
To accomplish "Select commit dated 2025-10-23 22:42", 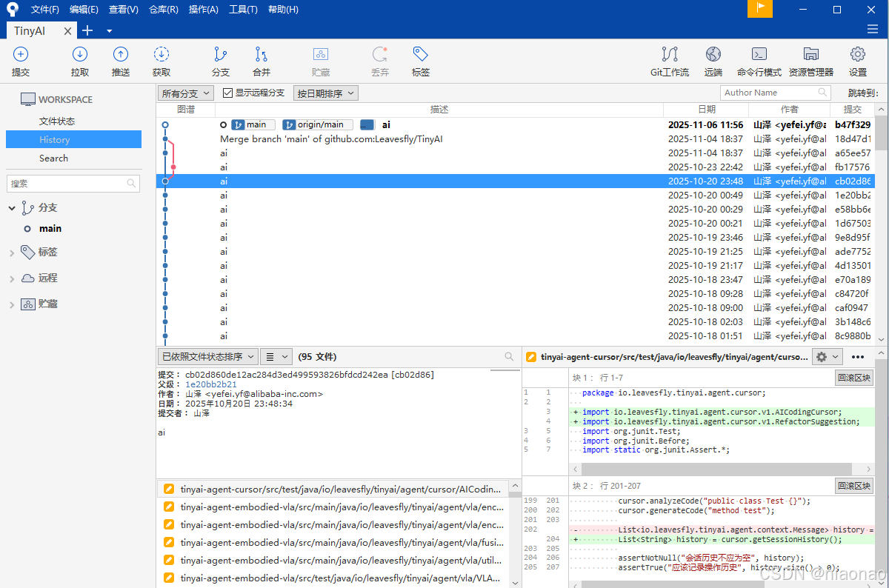I will pos(515,167).
